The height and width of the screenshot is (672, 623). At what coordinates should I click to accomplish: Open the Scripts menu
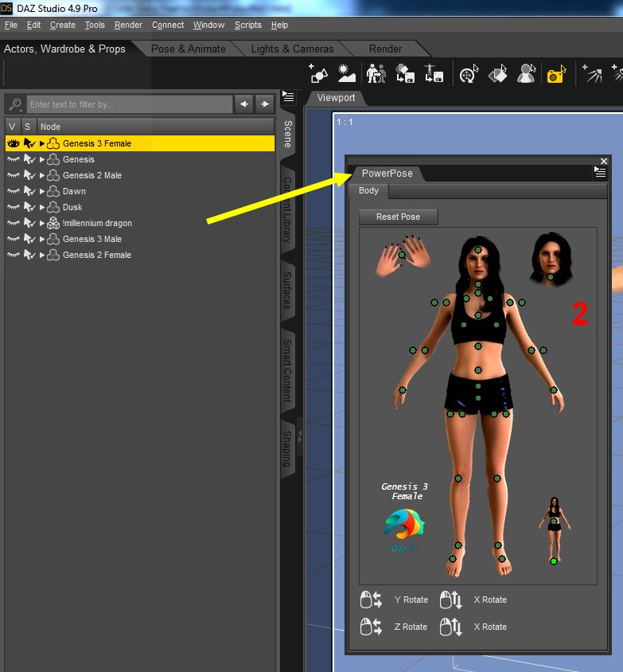coord(248,25)
